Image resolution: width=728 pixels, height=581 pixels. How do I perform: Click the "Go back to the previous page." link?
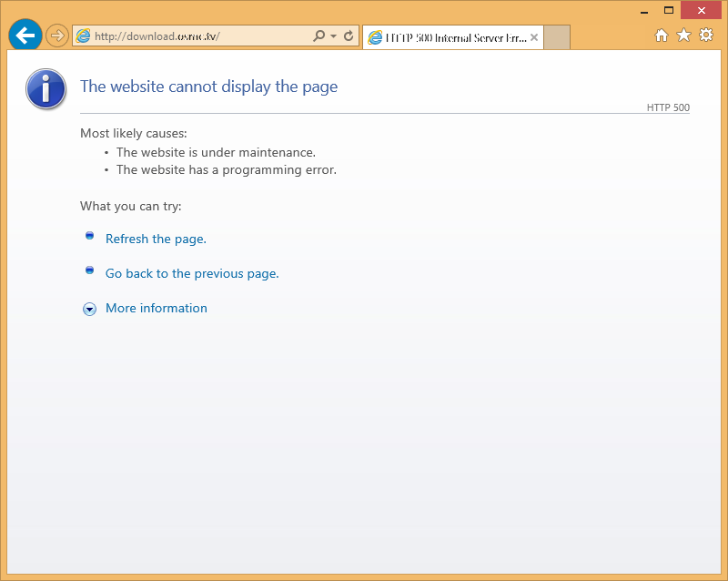tap(192, 273)
